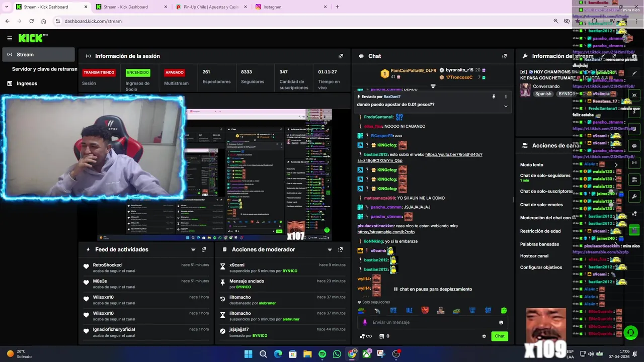This screenshot has height=362, width=644.
Task: Click x9cami suspension entry in moderator actions
Action: [282, 268]
